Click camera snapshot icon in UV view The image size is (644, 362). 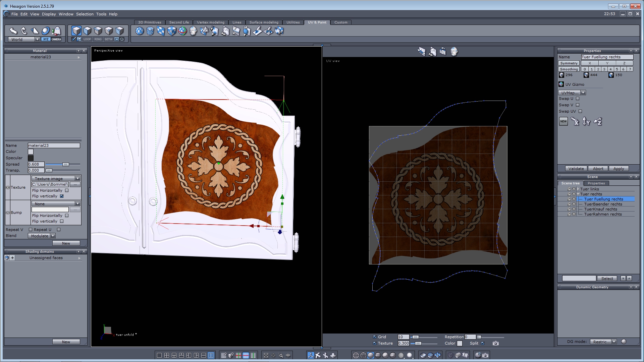(x=495, y=343)
